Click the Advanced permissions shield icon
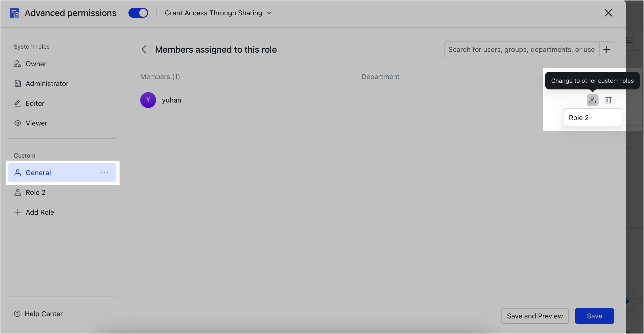This screenshot has width=644, height=334. click(14, 13)
